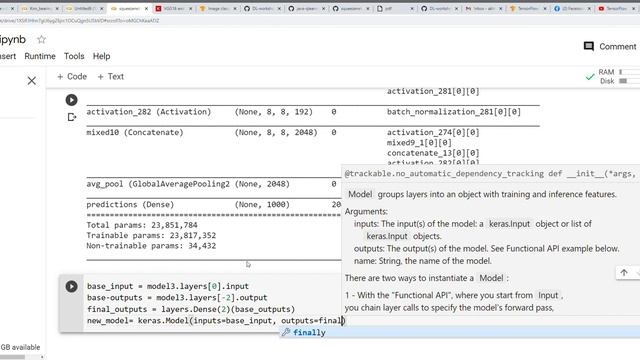640x360 pixels.
Task: Click the connected green checkmark icon
Action: [x=589, y=77]
